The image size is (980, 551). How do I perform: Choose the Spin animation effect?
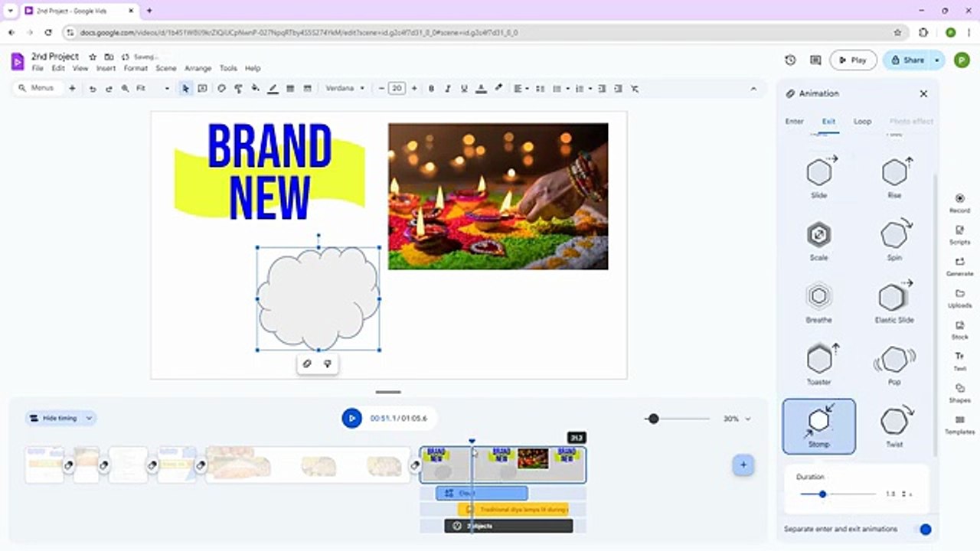pos(894,240)
